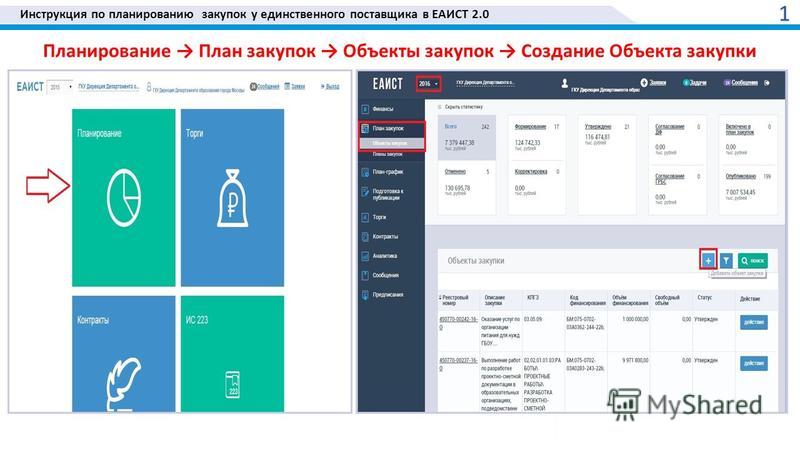This screenshot has height=450, width=800.
Task: Click the Код финансирования column header
Action: coord(587,300)
